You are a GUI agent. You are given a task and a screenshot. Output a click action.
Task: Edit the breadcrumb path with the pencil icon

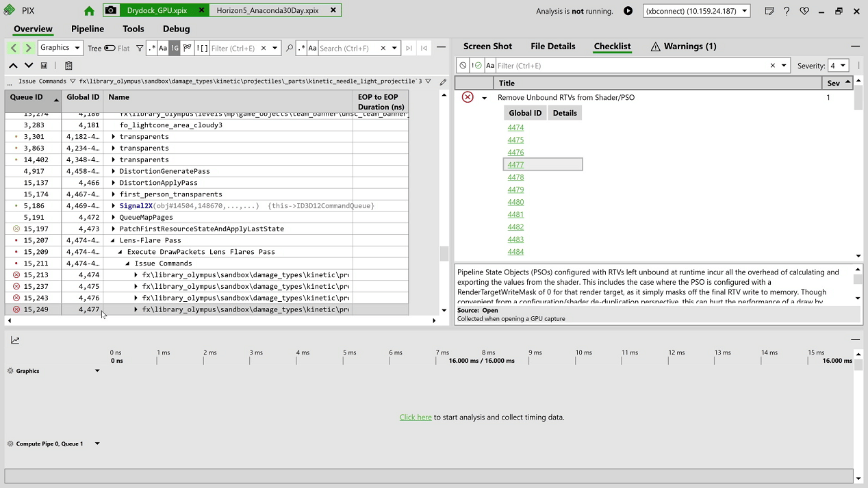pyautogui.click(x=443, y=81)
